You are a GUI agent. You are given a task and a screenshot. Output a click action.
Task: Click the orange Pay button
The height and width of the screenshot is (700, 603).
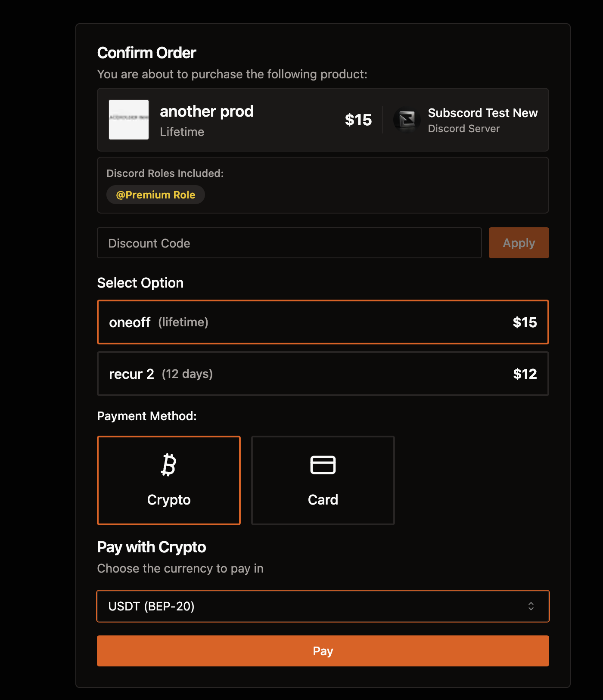tap(323, 651)
